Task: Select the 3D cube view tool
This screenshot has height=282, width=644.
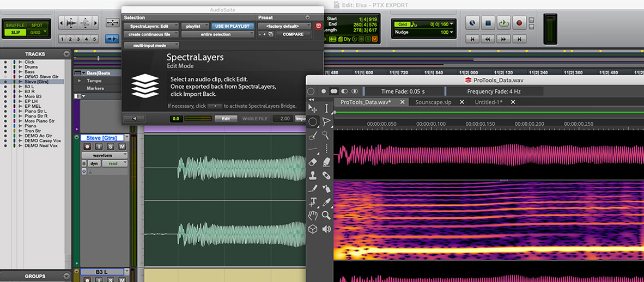Action: point(313,229)
